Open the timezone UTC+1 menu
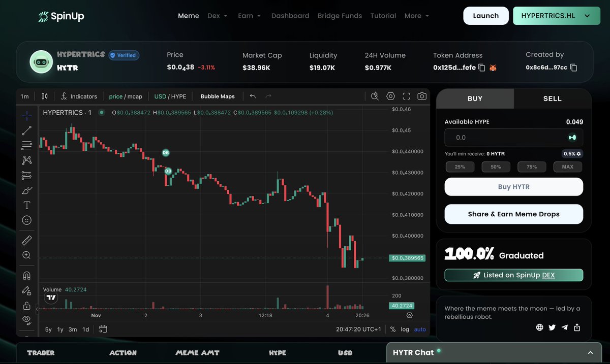610x364 pixels. click(358, 329)
